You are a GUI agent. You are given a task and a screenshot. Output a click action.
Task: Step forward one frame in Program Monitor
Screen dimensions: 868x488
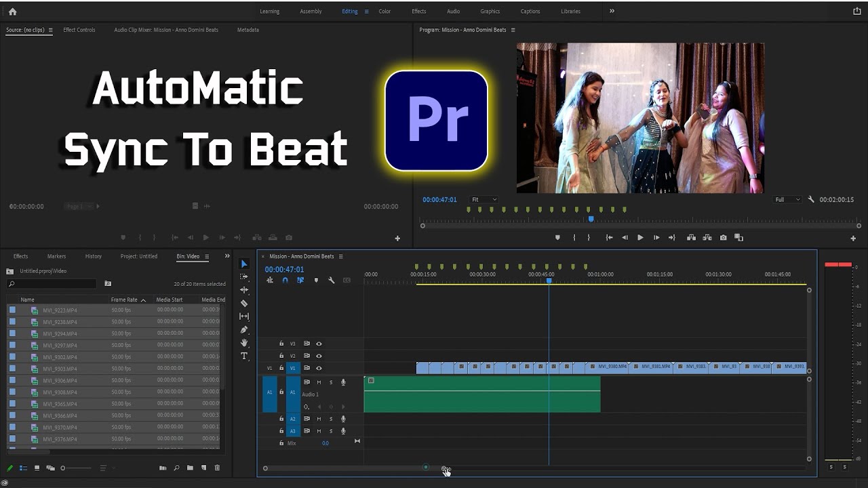pyautogui.click(x=656, y=238)
